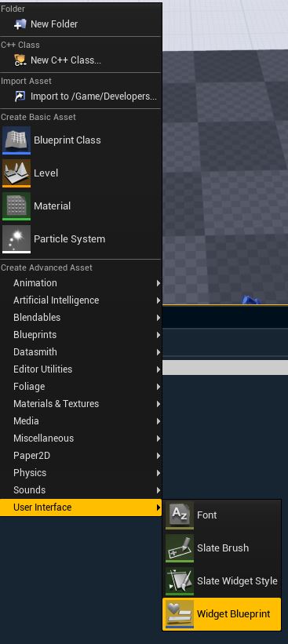This screenshot has height=644, width=288.
Task: Open the Sounds submenu
Action: point(81,490)
